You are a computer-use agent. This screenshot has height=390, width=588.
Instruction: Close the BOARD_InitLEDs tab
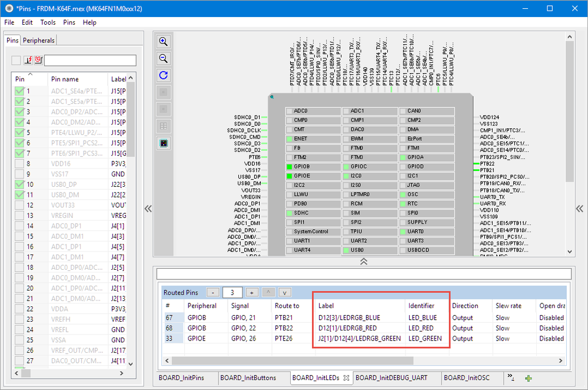347,378
